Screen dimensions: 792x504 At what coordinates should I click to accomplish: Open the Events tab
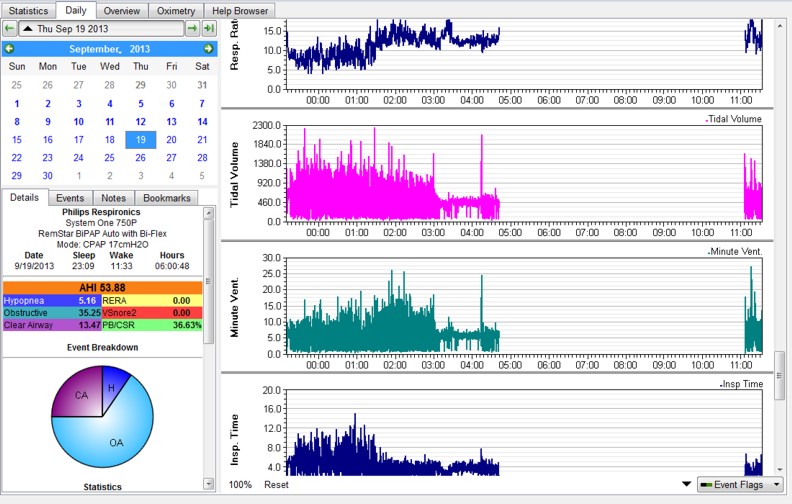click(70, 198)
